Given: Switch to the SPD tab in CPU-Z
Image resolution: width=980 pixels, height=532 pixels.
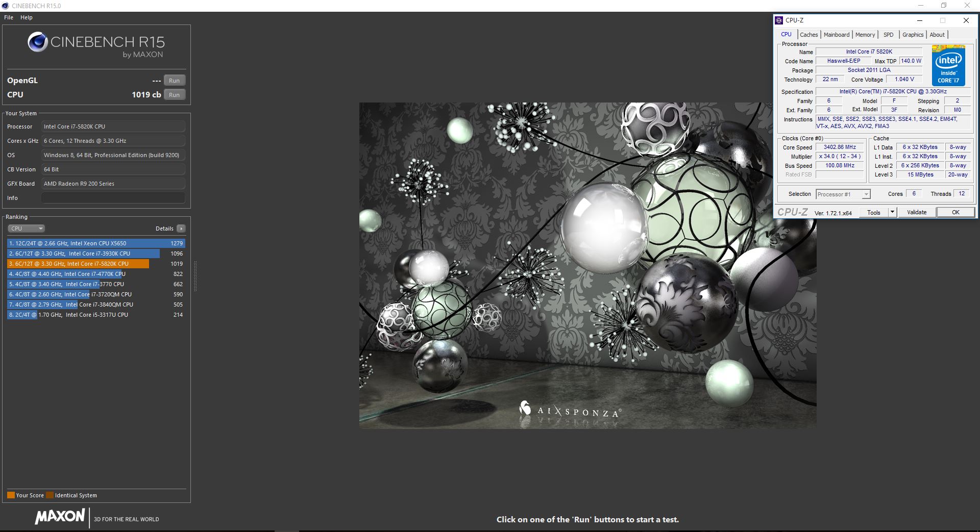Looking at the screenshot, I should coord(889,35).
